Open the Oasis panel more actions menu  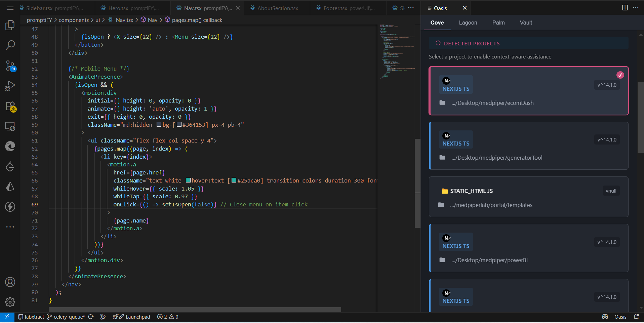[x=636, y=8]
